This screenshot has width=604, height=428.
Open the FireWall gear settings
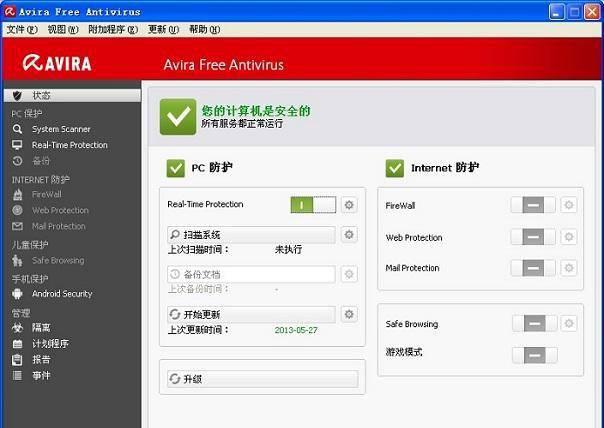coord(569,205)
